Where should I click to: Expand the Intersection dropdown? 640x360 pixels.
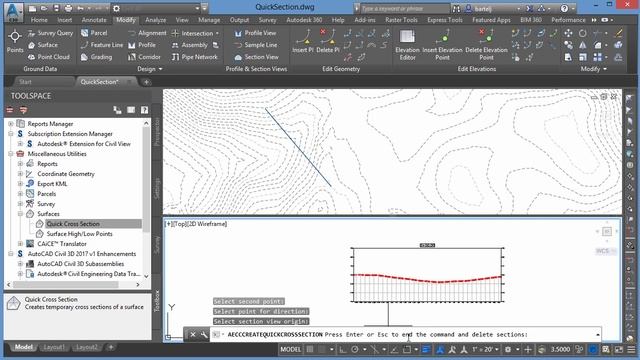pyautogui.click(x=217, y=33)
